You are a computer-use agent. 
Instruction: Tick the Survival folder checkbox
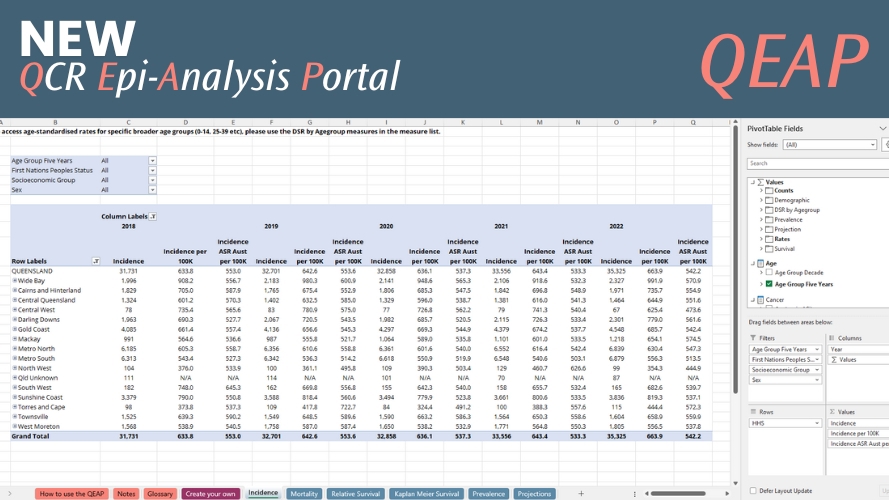(769, 249)
